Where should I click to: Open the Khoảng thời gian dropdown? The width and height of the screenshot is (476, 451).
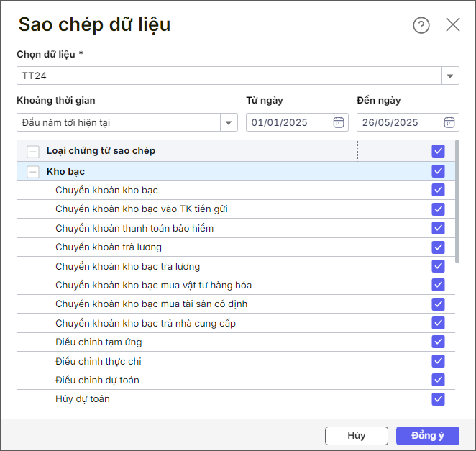229,122
